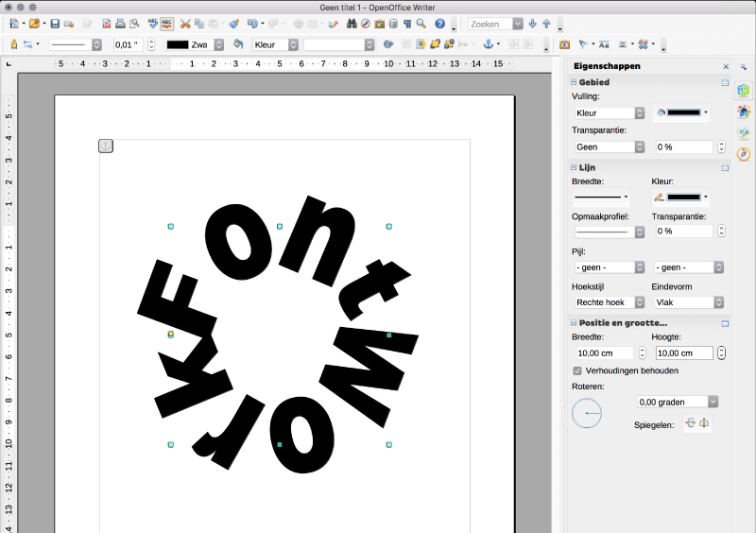756x533 pixels.
Task: Open Find & Replace binoculars icon
Action: click(x=352, y=24)
